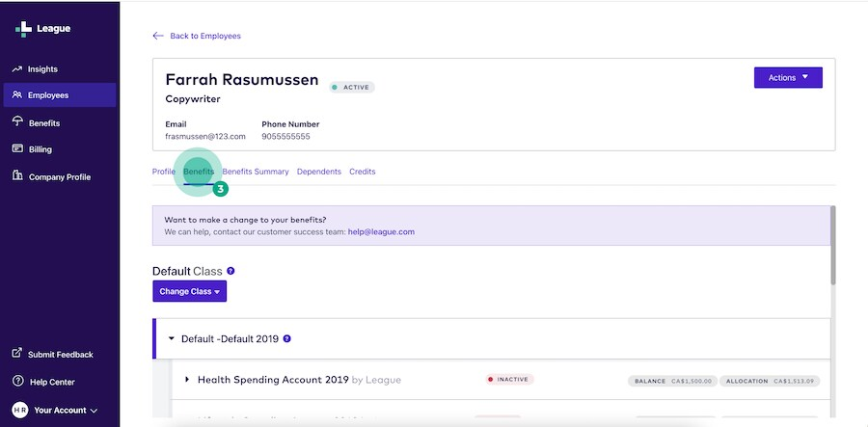868x427 pixels.
Task: Open Insights from the sidebar
Action: [43, 69]
